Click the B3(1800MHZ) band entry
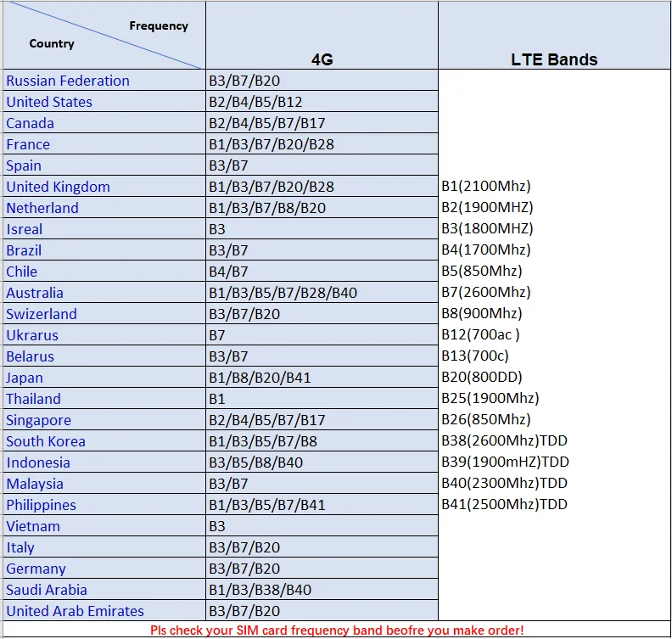Viewport: 672px width, 639px height. [487, 228]
